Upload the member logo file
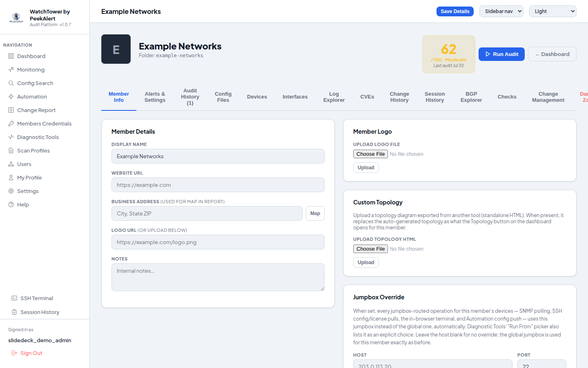This screenshot has width=588, height=368. click(366, 168)
